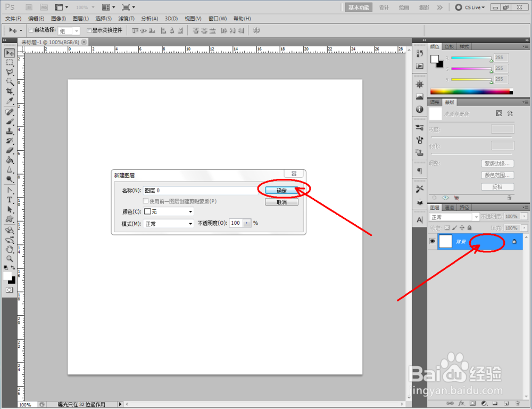This screenshot has height=409, width=532.
Task: Select the Horizontal Type tool
Action: [9, 201]
